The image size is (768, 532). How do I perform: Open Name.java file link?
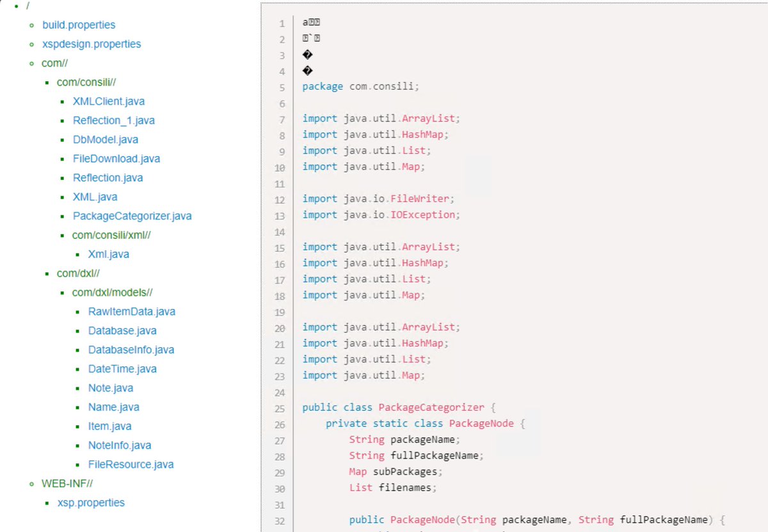114,407
